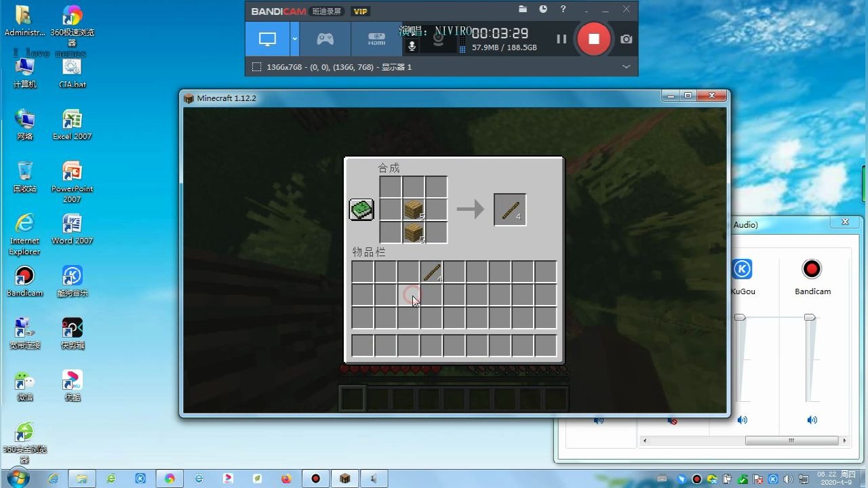Select the Excel 2007 desktop shortcut
This screenshot has width=868, height=488.
click(72, 125)
